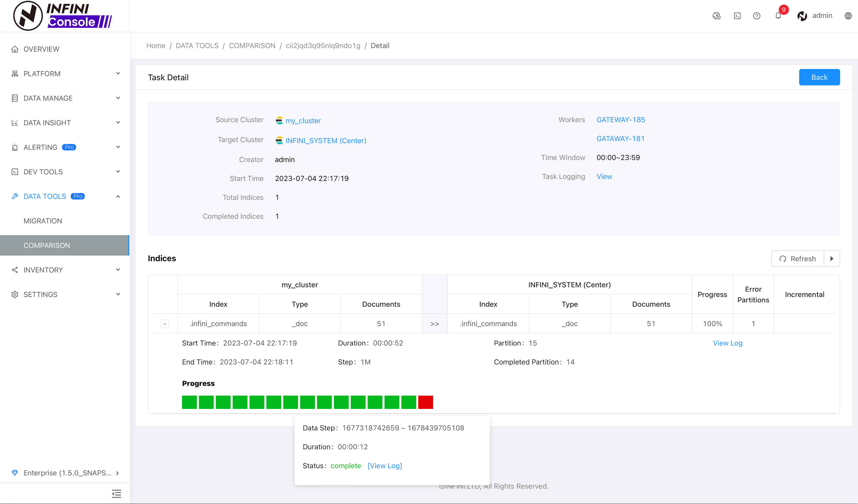Click the Enterprise diamond icon
This screenshot has height=504, width=858.
15,473
